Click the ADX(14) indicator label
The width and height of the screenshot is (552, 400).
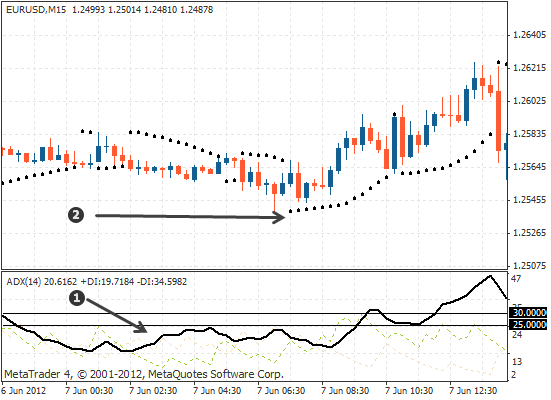click(x=24, y=282)
